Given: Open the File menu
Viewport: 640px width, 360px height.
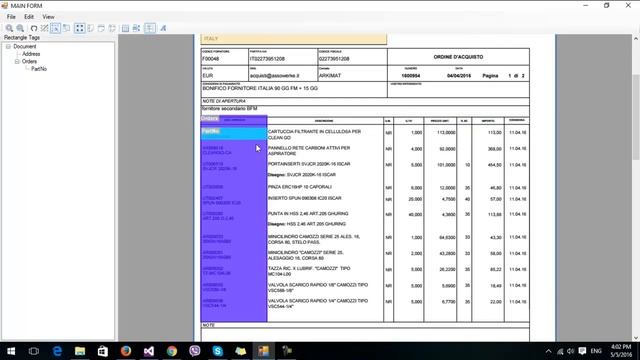Looking at the screenshot, I should (11, 17).
